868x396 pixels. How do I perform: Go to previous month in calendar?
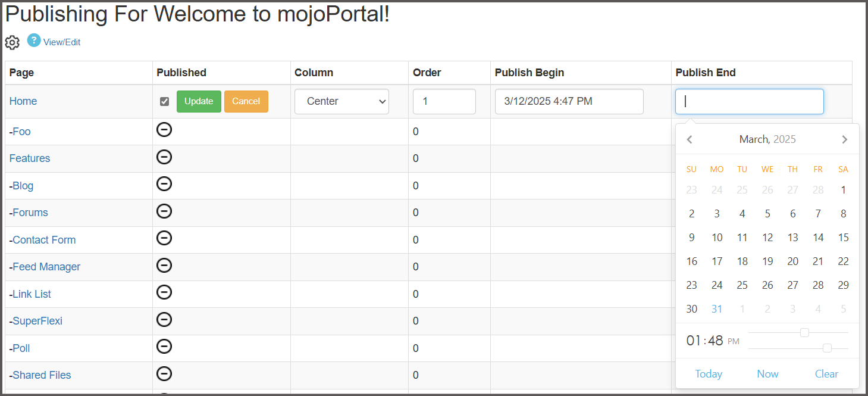click(x=690, y=140)
